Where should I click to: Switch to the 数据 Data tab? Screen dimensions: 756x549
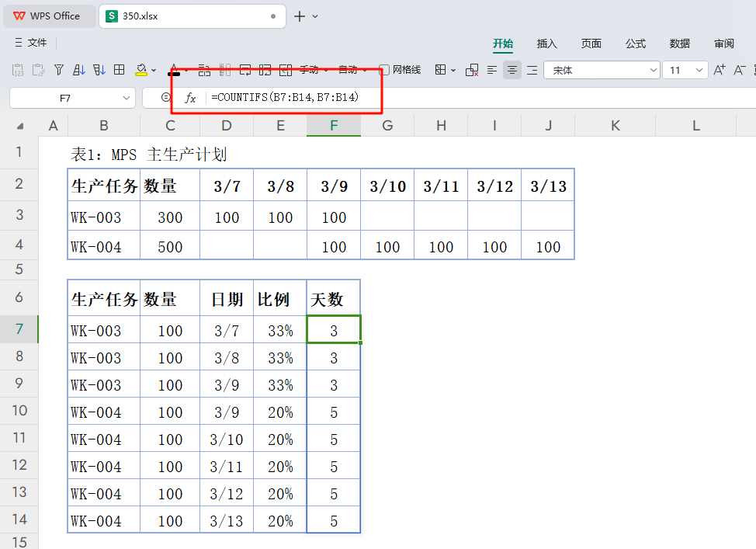coord(680,43)
